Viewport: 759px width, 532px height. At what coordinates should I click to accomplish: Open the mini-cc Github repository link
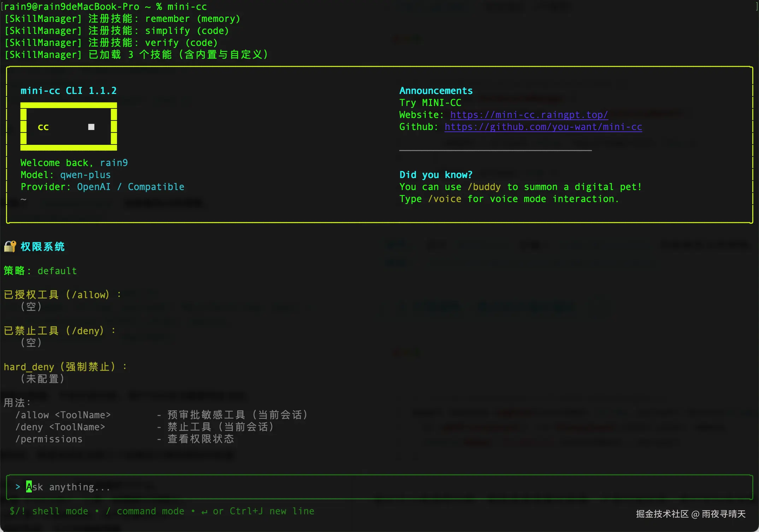(543, 127)
